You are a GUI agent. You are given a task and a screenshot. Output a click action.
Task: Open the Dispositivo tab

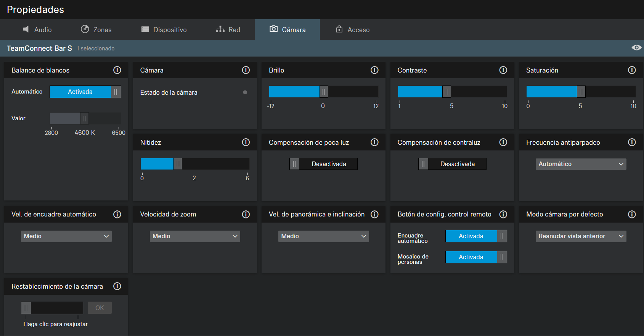[164, 30]
